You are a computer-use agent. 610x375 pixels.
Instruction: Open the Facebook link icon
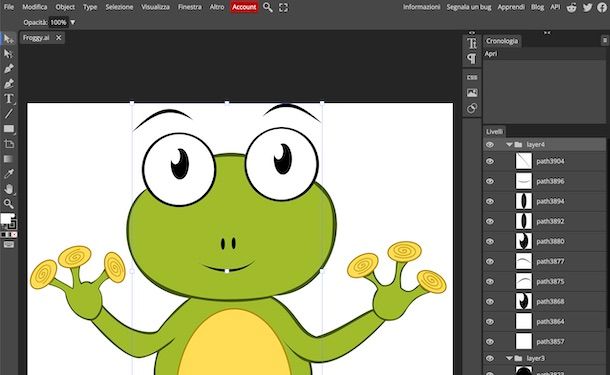(603, 7)
